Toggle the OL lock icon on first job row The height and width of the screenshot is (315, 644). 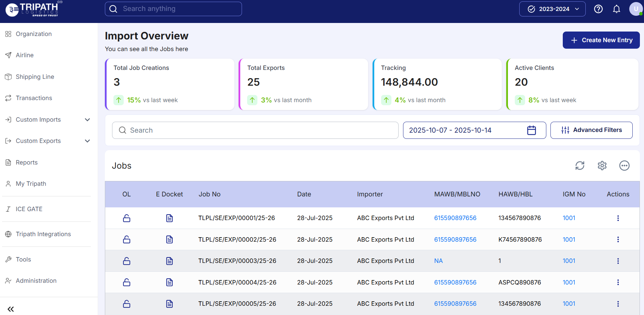point(126,218)
